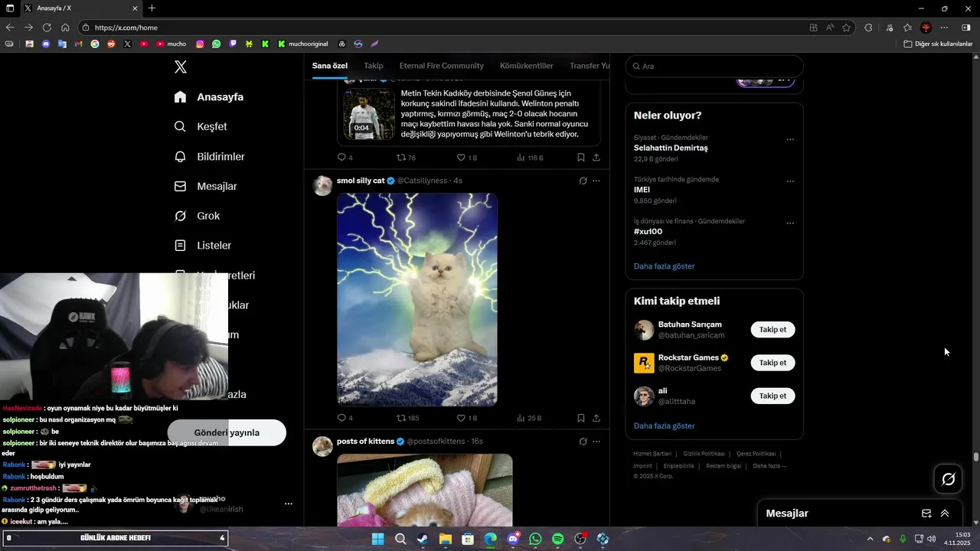Viewport: 980px width, 551px height.
Task: Open account menu three dots
Action: pos(289,504)
